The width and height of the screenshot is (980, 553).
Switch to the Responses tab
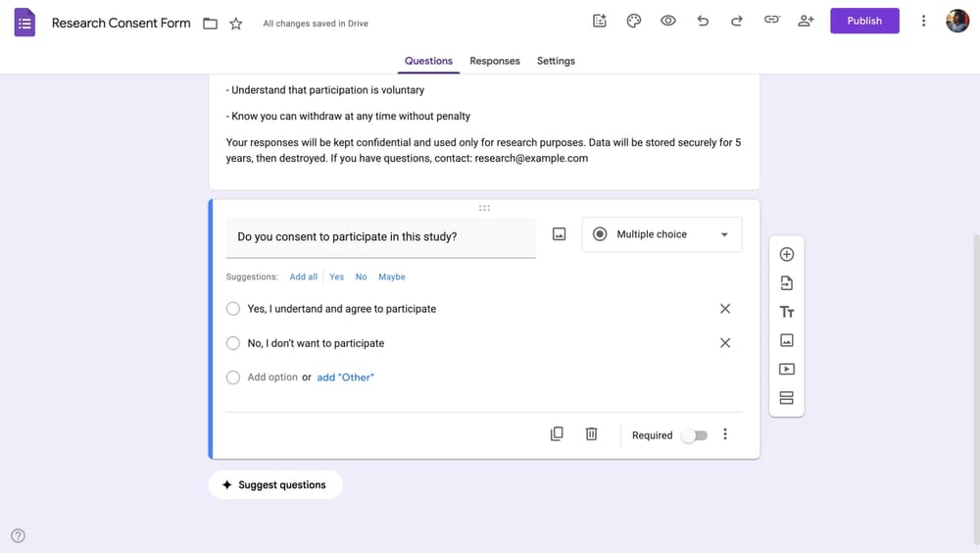pos(495,61)
